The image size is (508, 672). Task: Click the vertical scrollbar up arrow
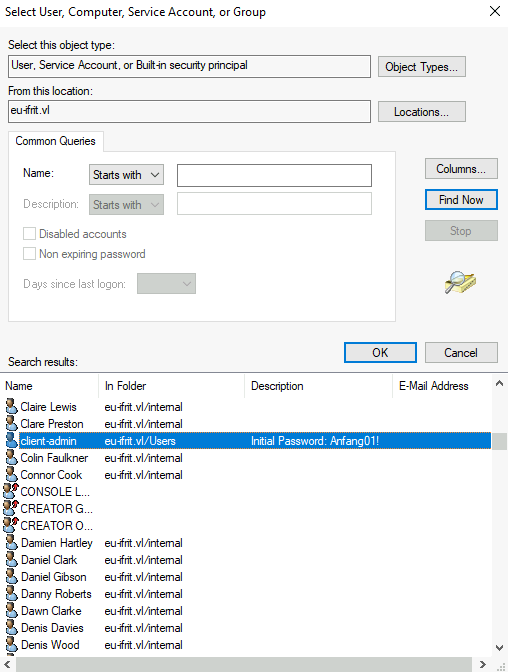[x=499, y=384]
